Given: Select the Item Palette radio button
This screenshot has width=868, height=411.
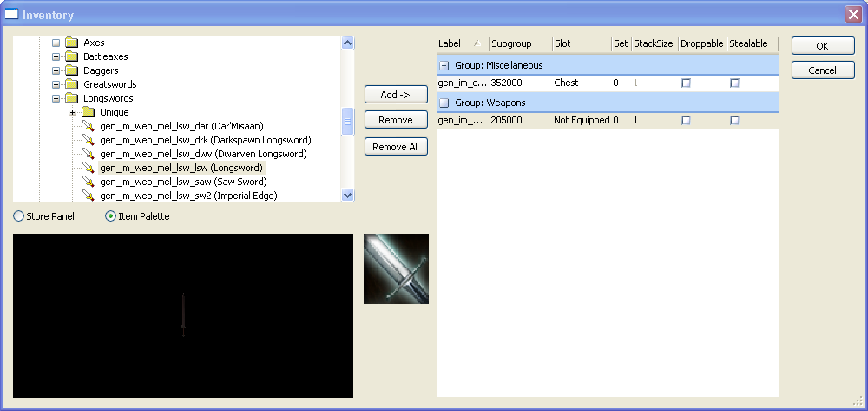Looking at the screenshot, I should coord(110,216).
